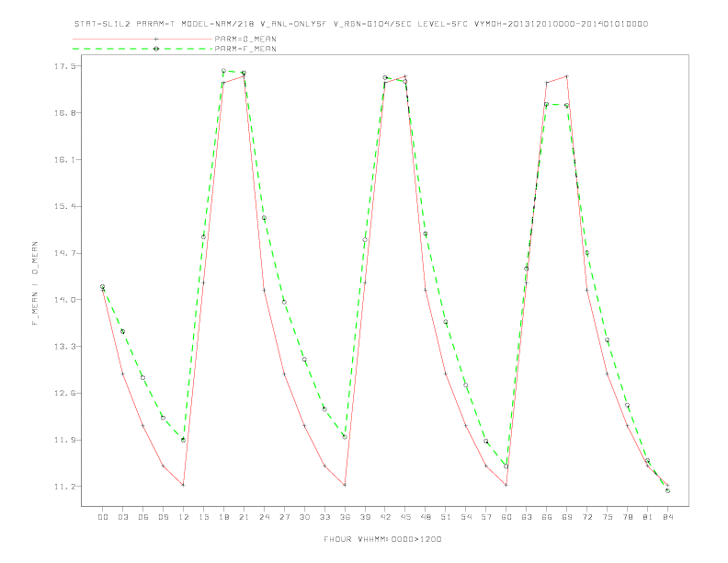Click y-axis tick label 14.7
The height and width of the screenshot is (563, 728).
64,253
